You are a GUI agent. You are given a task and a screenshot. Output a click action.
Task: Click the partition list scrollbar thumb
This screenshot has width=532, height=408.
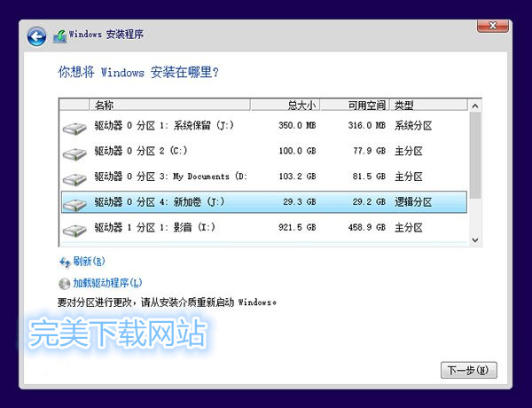(x=475, y=155)
